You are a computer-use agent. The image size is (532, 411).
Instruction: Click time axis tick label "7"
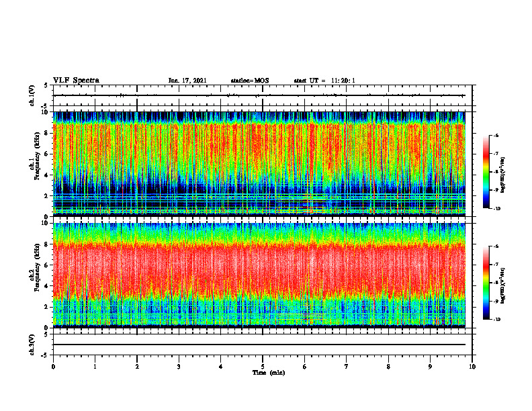tap(347, 367)
